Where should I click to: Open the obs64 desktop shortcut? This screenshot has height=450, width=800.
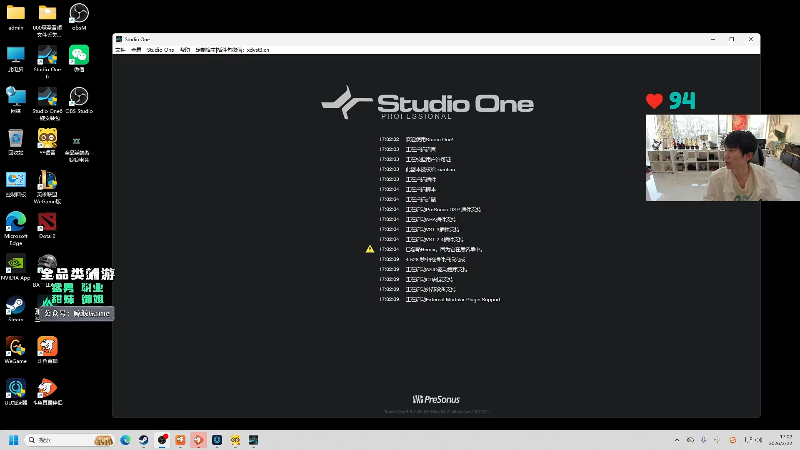point(79,16)
